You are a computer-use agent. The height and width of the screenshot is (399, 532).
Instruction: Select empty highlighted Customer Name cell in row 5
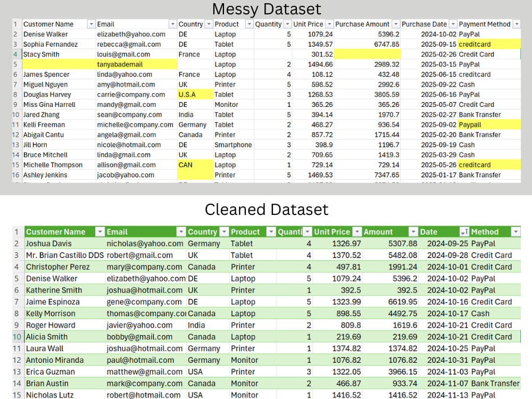(59, 64)
